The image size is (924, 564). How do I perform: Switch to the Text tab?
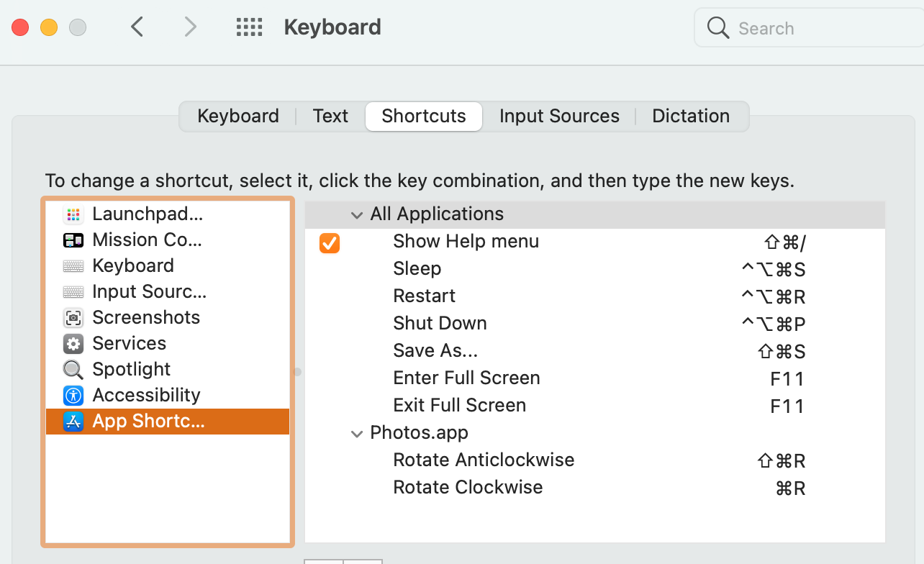[x=330, y=117]
